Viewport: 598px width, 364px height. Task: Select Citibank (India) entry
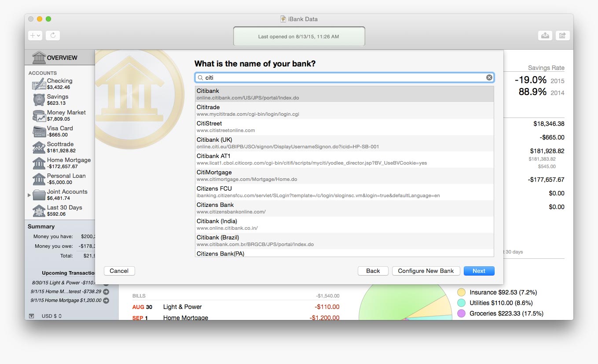[345, 224]
